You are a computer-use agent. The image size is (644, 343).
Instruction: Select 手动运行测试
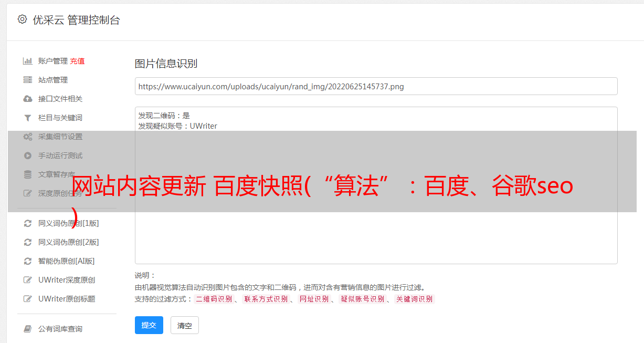(60, 155)
